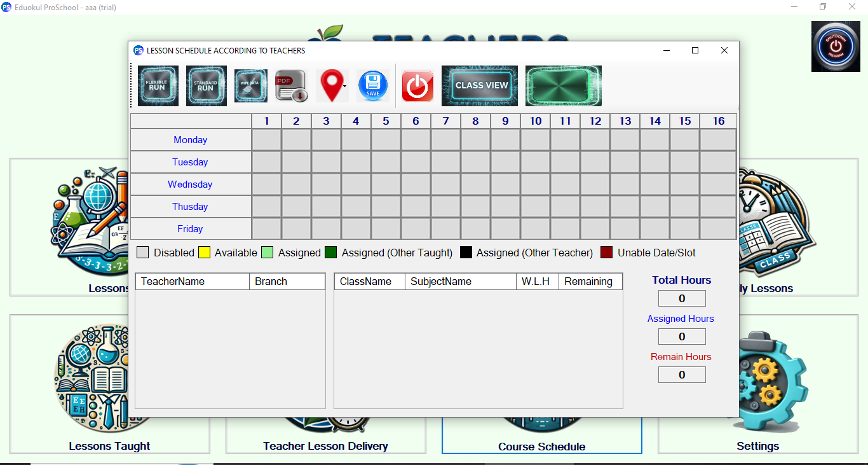Image resolution: width=868 pixels, height=465 pixels.
Task: Click the Wednsday row header
Action: click(x=191, y=184)
